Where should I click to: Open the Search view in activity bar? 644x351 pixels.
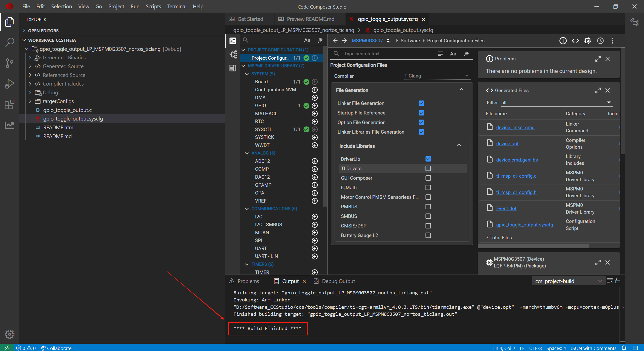[x=9, y=42]
